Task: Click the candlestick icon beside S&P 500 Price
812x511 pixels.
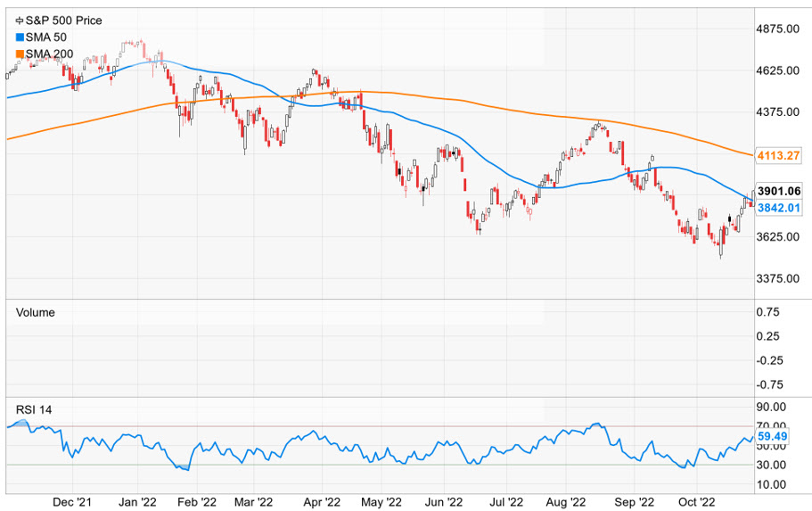Action: click(21, 20)
